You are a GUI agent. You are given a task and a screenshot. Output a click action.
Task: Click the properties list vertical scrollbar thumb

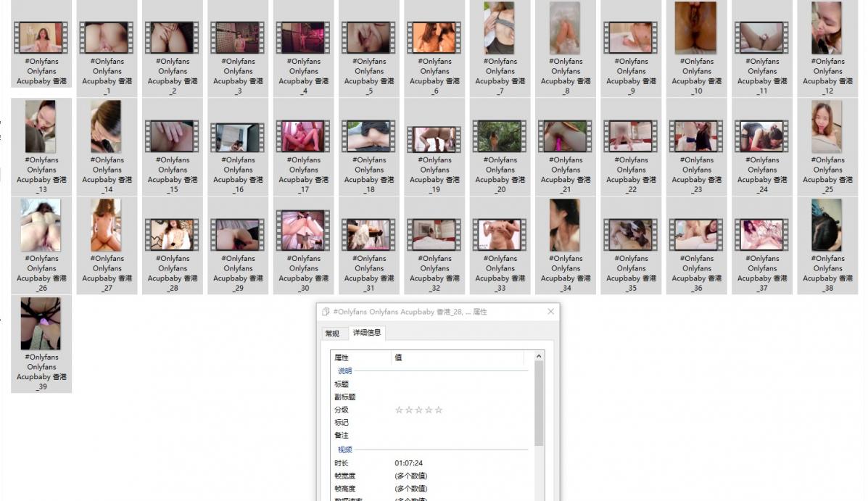pyautogui.click(x=539, y=402)
